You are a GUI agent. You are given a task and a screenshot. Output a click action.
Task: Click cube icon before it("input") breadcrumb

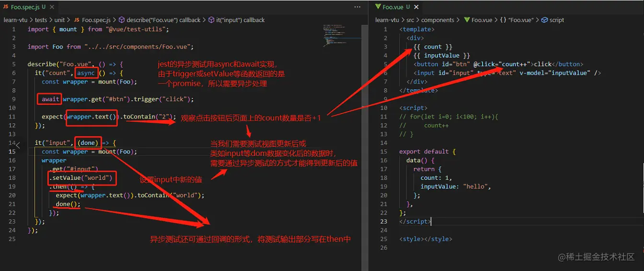[211, 20]
